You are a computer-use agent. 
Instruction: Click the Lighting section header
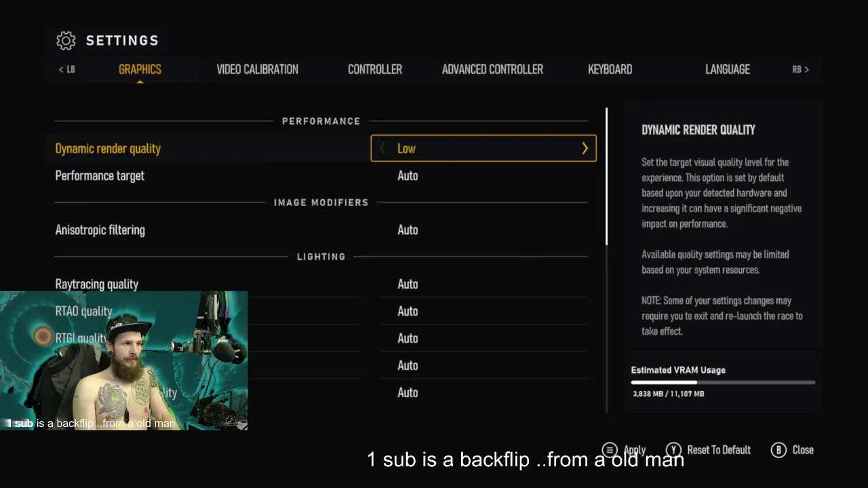coord(321,257)
